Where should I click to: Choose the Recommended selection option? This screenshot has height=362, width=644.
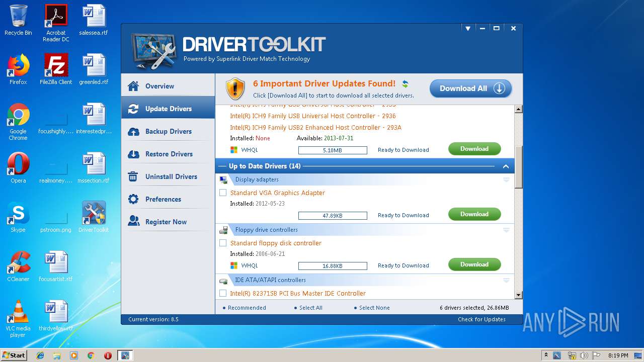coord(244,308)
